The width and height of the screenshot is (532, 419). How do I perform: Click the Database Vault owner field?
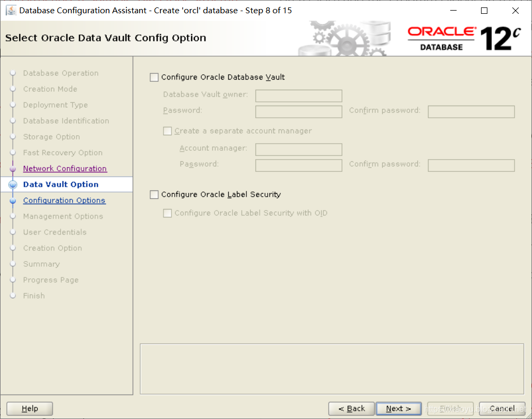coord(298,95)
